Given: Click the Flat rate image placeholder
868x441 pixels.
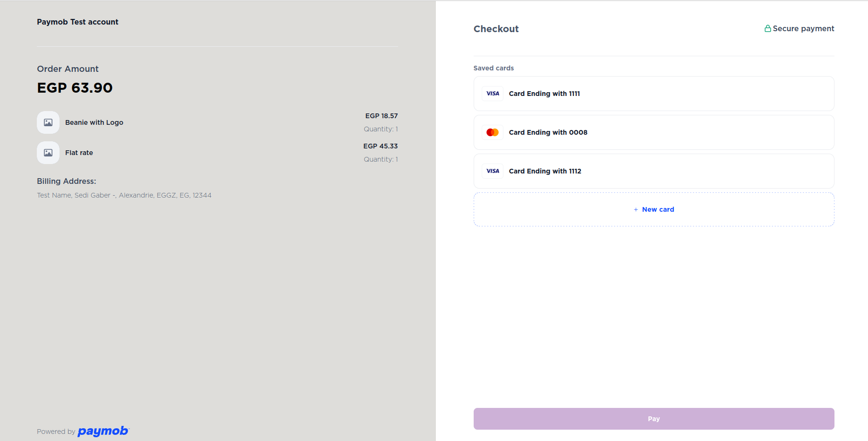Looking at the screenshot, I should coord(48,153).
